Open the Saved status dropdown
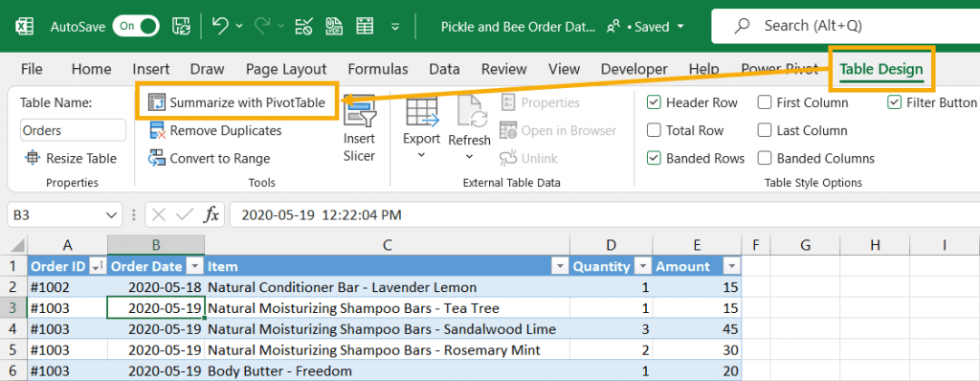 tap(680, 27)
